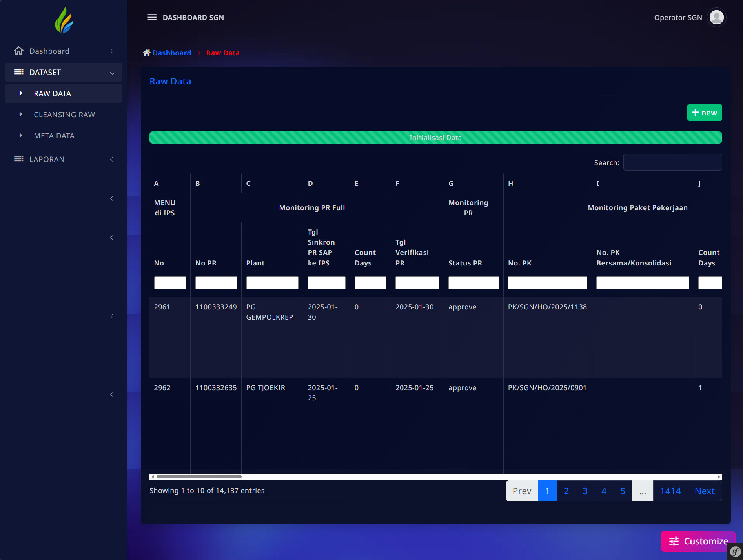Viewport: 743px width, 560px height.
Task: Sort by No PR column header
Action: 206,263
